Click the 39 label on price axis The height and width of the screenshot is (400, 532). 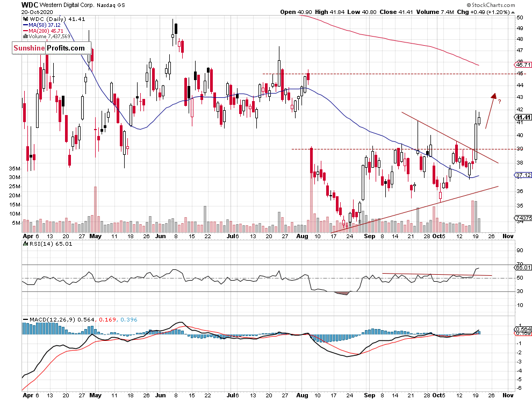click(x=520, y=149)
